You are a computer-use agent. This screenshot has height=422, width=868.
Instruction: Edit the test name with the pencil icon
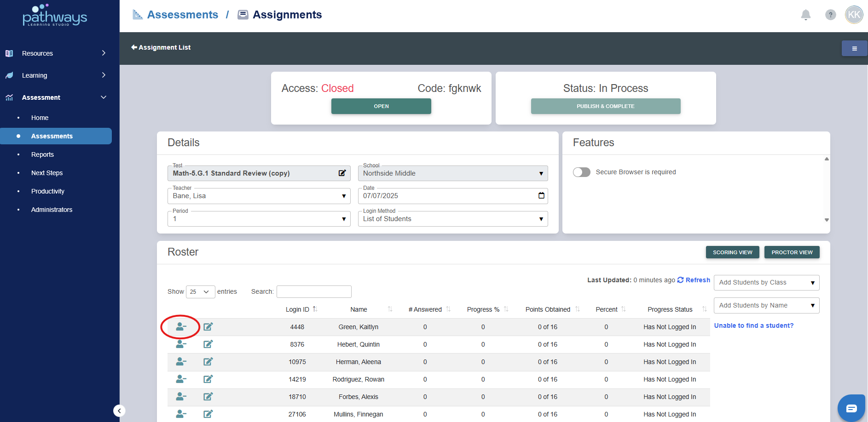342,173
